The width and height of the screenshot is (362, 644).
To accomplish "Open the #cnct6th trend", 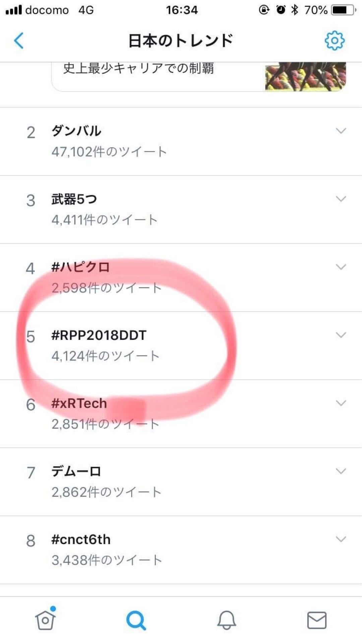I will pos(181,550).
